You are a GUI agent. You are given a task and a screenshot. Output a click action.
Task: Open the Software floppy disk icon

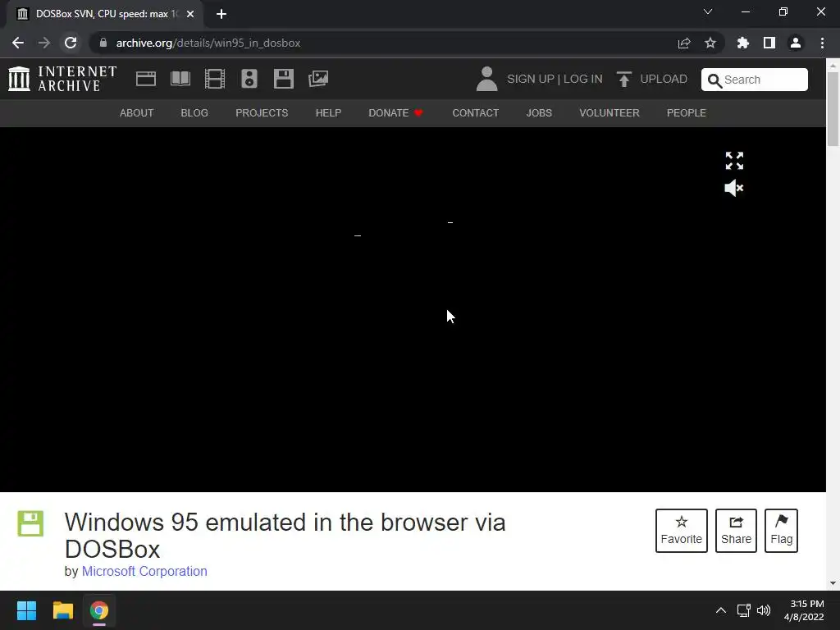click(x=283, y=79)
